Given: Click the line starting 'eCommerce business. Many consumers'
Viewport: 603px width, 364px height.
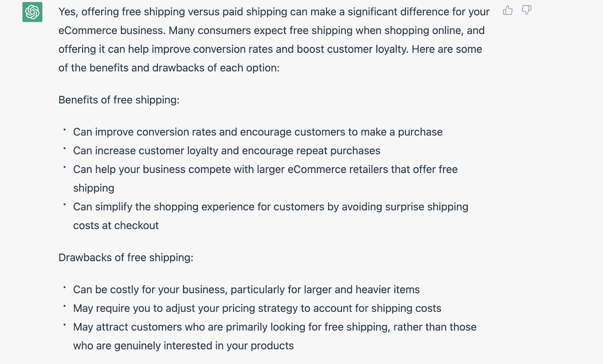Looking at the screenshot, I should (271, 31).
